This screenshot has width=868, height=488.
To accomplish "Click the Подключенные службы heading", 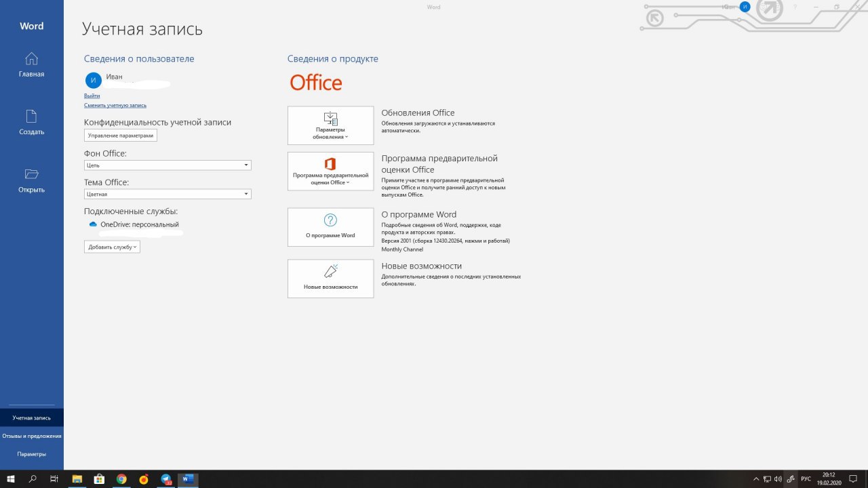I will point(131,211).
